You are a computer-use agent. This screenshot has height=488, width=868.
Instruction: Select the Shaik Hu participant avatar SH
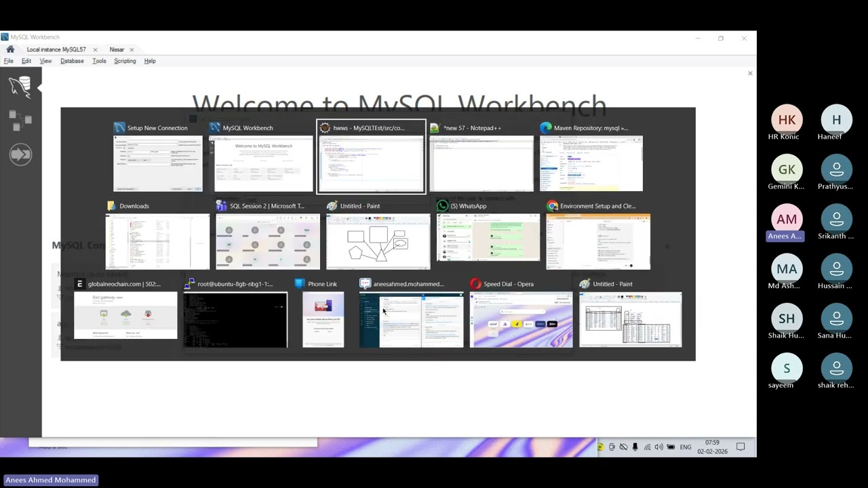[787, 319]
